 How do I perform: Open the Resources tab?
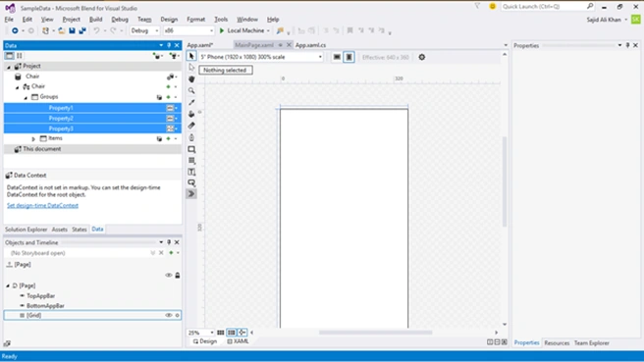[x=557, y=343]
